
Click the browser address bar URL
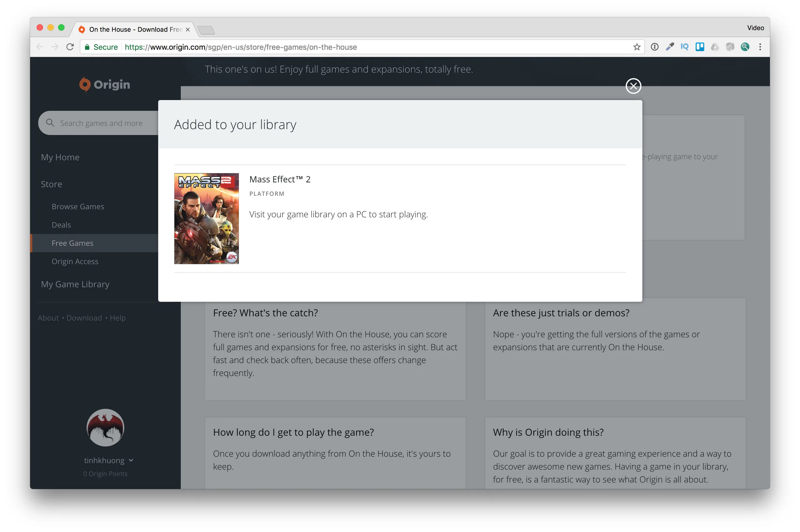(x=241, y=47)
